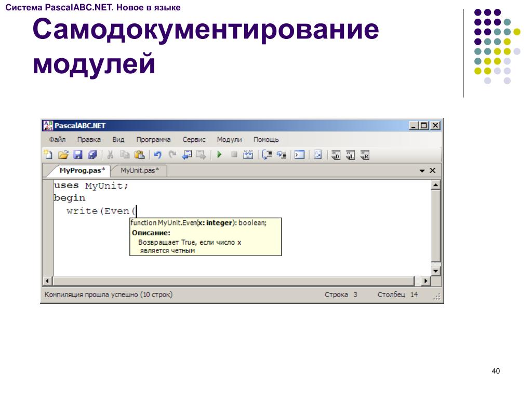Cut selection with scissors icon
Image resolution: width=532 pixels, height=399 pixels.
pos(110,155)
